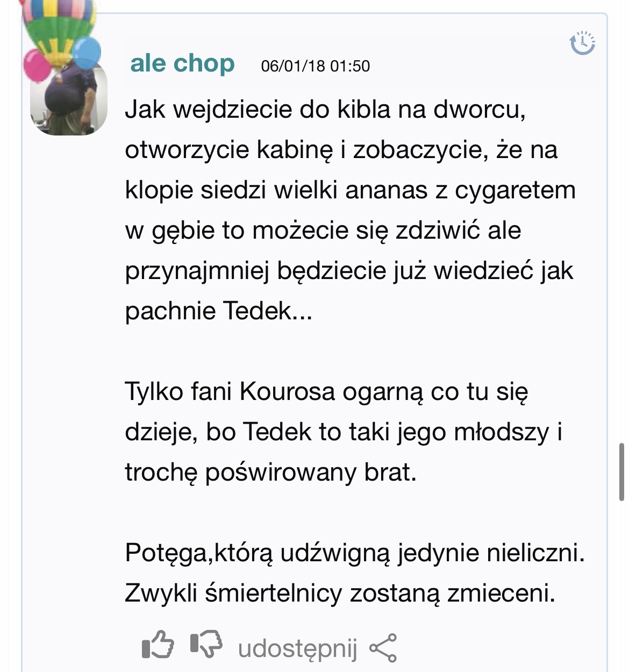The height and width of the screenshot is (672, 629).
Task: Click the "udostępnij" share link
Action: pyautogui.click(x=297, y=648)
